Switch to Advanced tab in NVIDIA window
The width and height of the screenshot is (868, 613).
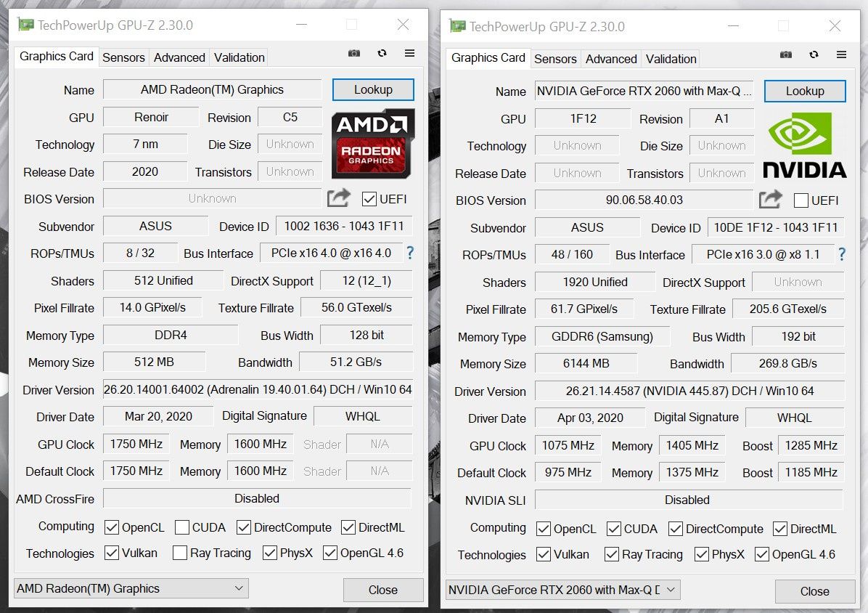click(x=611, y=59)
